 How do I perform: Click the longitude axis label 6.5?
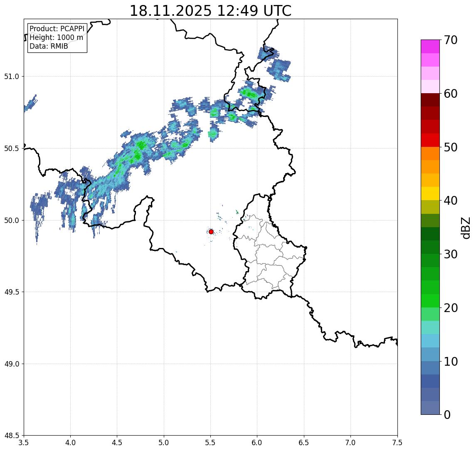pos(304,443)
